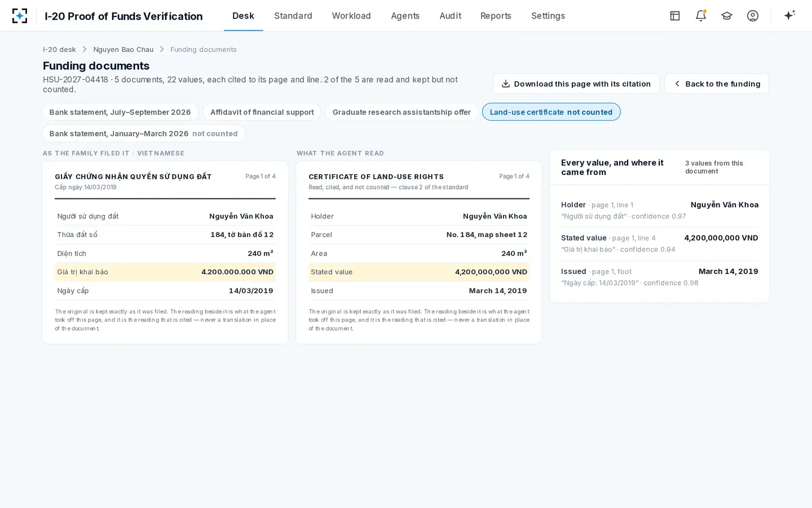Go back to the funding
Screen dimensions: 812x508
tap(717, 84)
